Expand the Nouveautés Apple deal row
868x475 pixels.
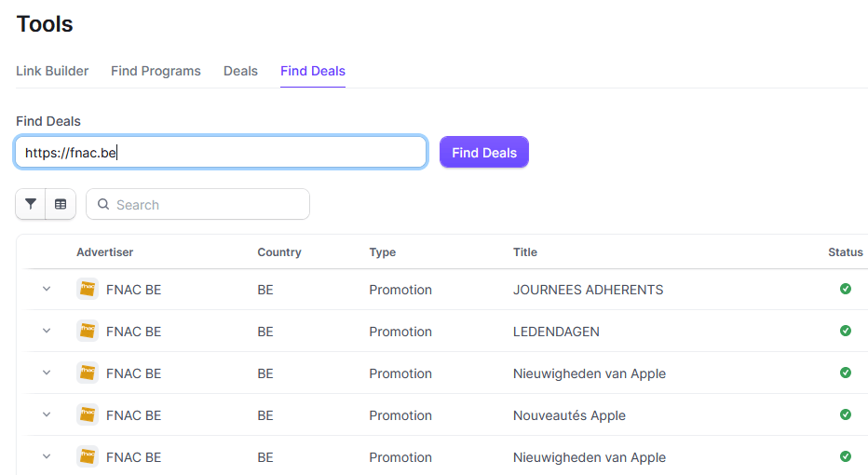[47, 415]
